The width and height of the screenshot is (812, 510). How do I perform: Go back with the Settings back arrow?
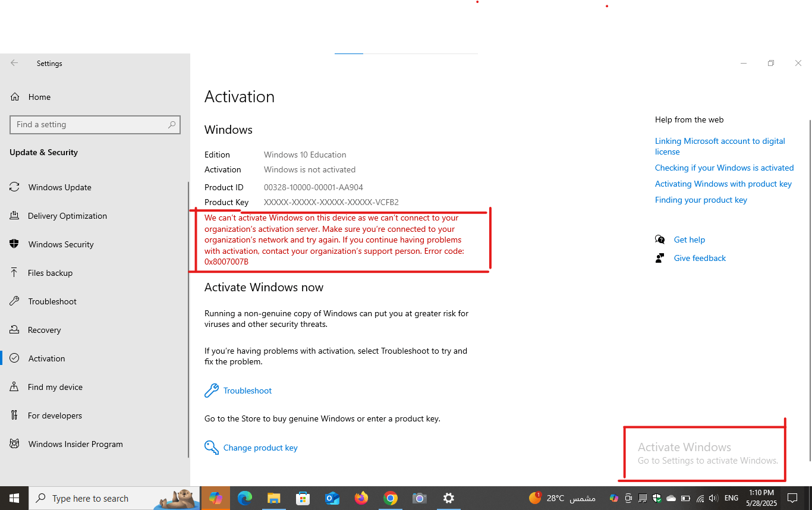14,63
